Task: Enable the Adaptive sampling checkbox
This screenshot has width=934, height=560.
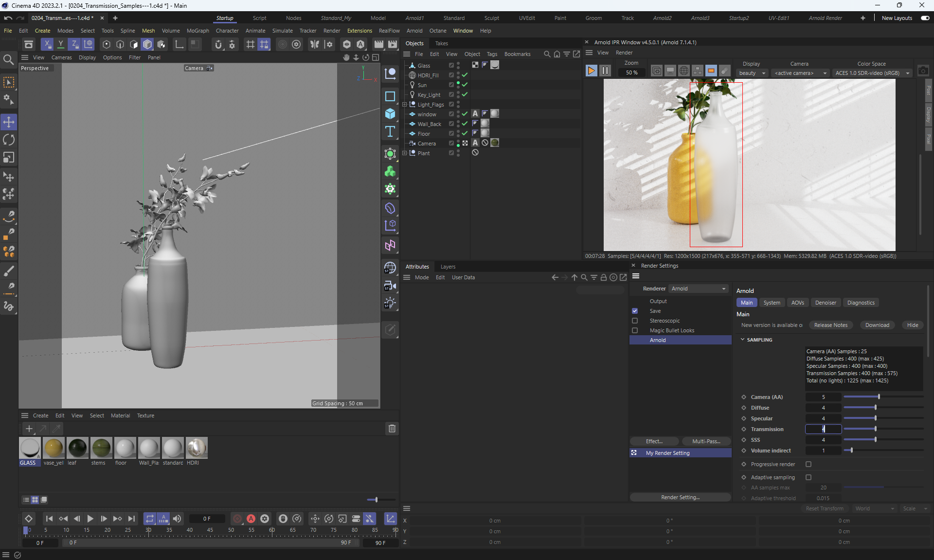Action: (x=808, y=477)
